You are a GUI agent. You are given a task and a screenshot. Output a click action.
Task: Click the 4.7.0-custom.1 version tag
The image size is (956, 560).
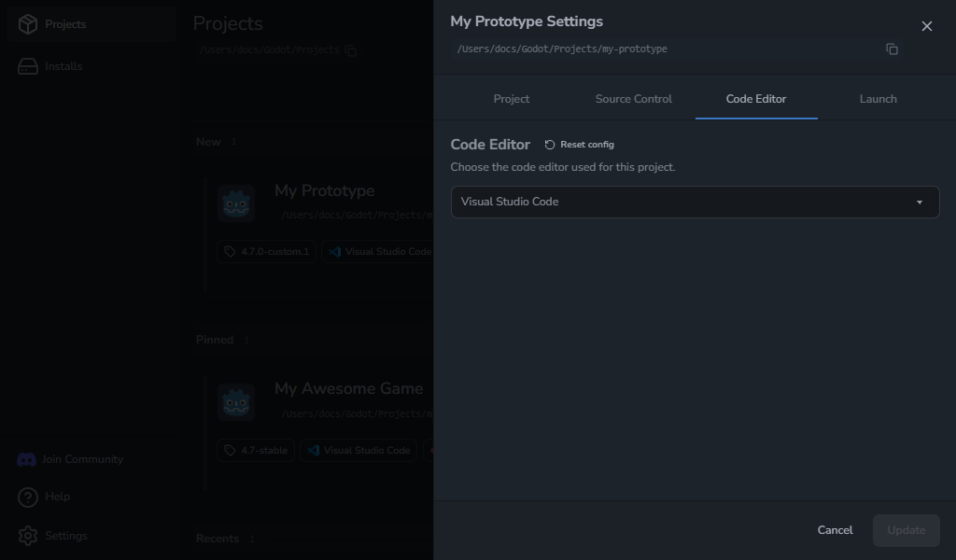tap(266, 252)
